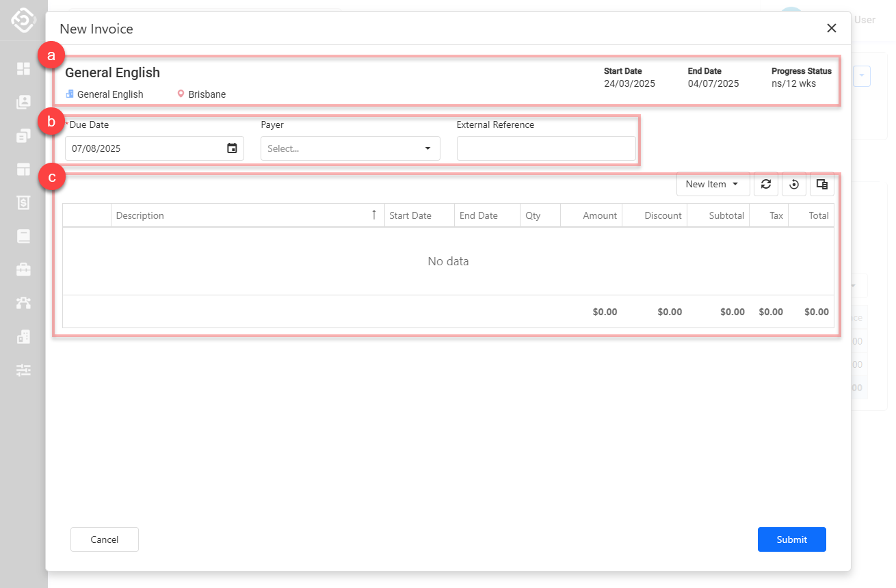Viewport: 896px width, 588px height.
Task: Click the External Reference input field
Action: tap(546, 148)
